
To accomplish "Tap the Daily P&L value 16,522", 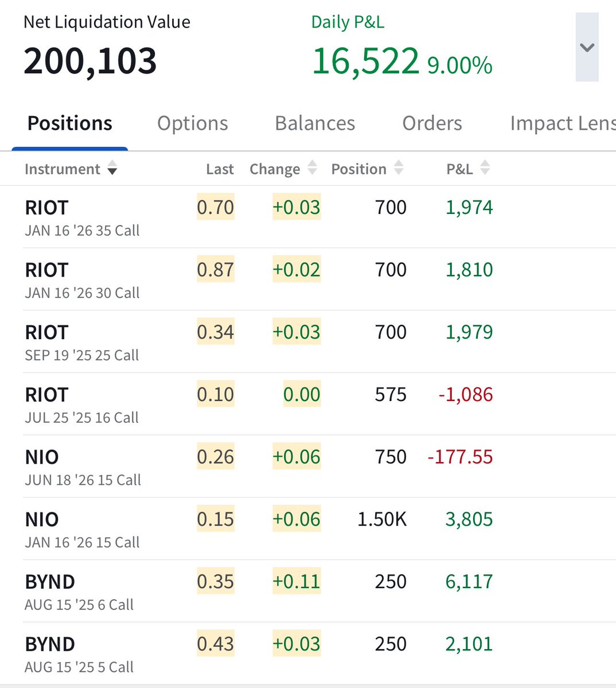I will [366, 61].
